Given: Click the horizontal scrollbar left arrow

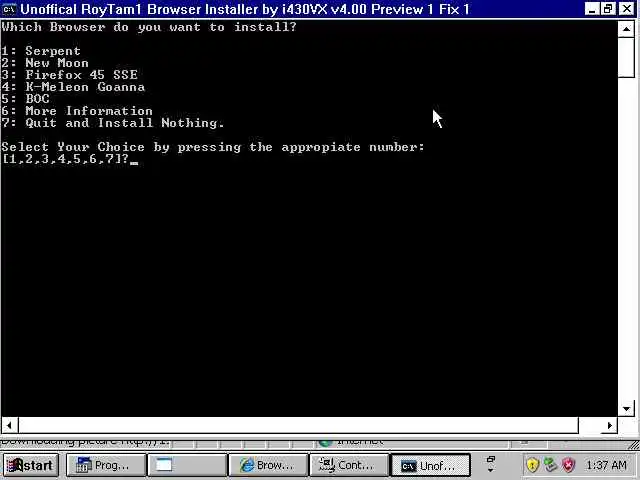Looking at the screenshot, I should click(9, 425).
